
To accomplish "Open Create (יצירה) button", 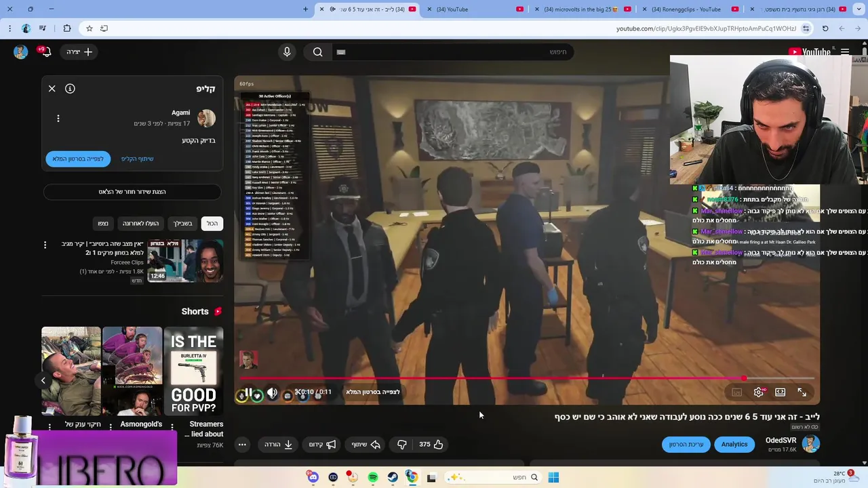I will click(x=80, y=52).
